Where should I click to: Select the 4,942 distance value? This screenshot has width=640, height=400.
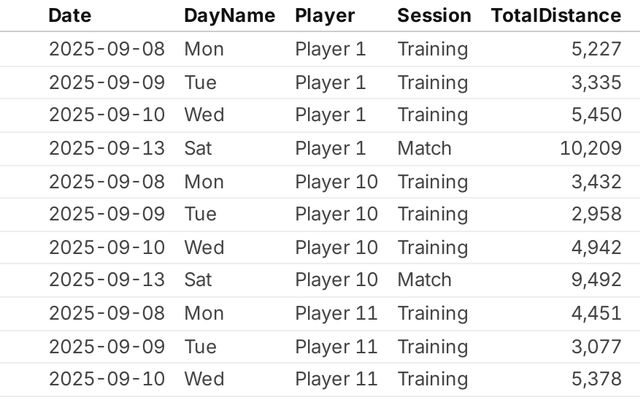click(x=596, y=247)
